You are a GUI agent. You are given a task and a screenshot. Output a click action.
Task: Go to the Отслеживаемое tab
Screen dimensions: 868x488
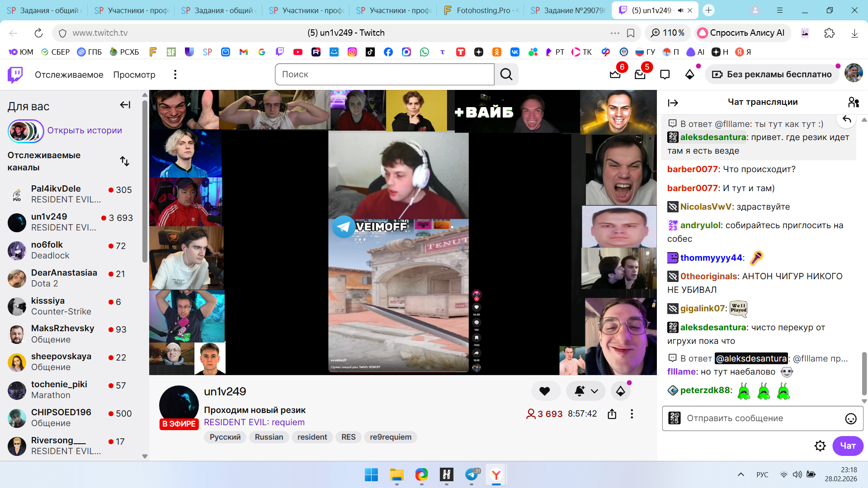tap(69, 75)
